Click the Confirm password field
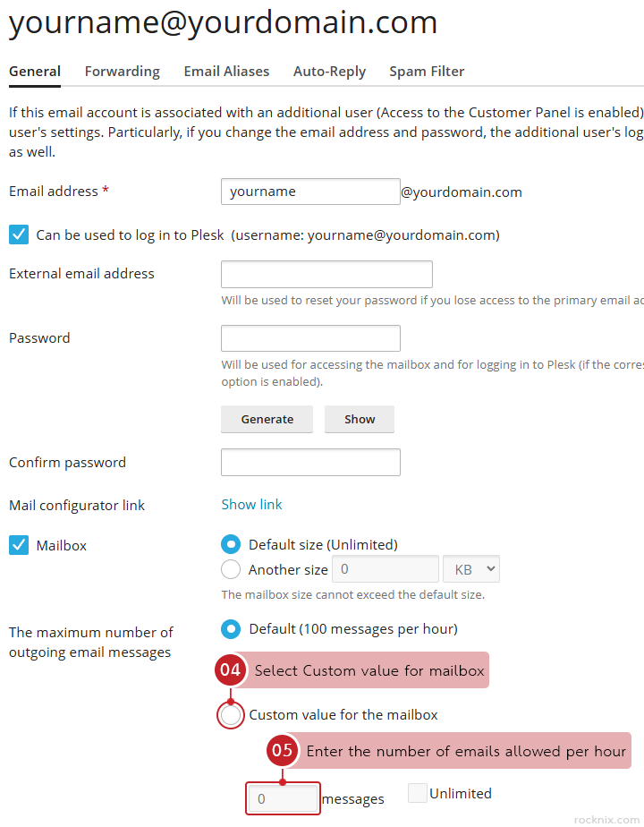This screenshot has height=827, width=644. click(309, 463)
